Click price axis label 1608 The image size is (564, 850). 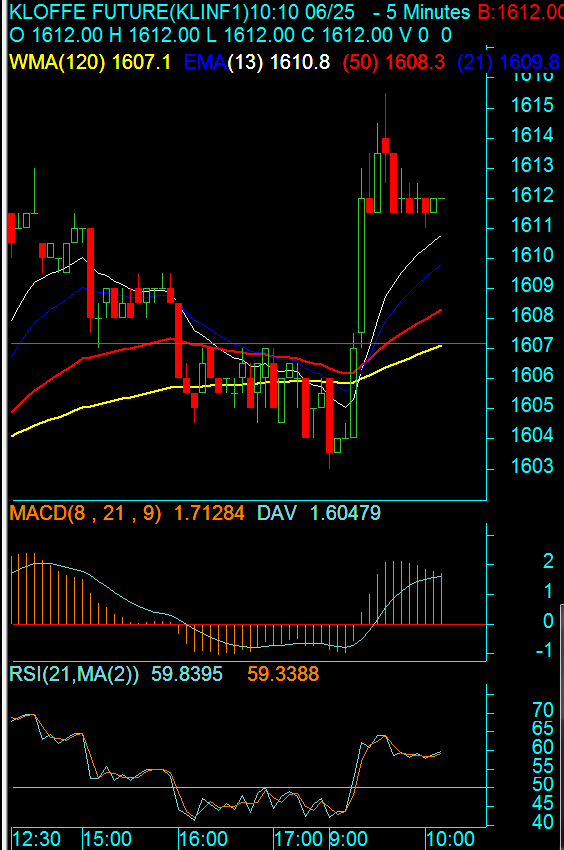point(533,315)
